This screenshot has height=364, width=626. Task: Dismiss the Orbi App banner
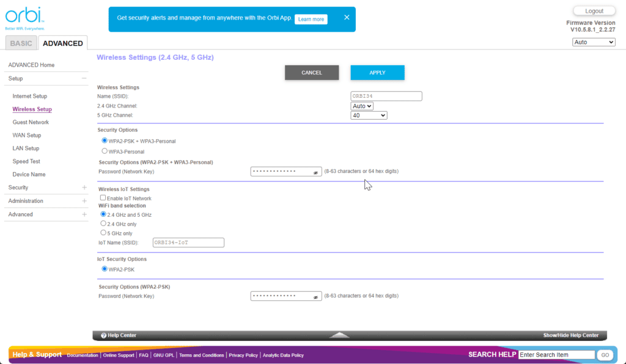[x=347, y=18]
